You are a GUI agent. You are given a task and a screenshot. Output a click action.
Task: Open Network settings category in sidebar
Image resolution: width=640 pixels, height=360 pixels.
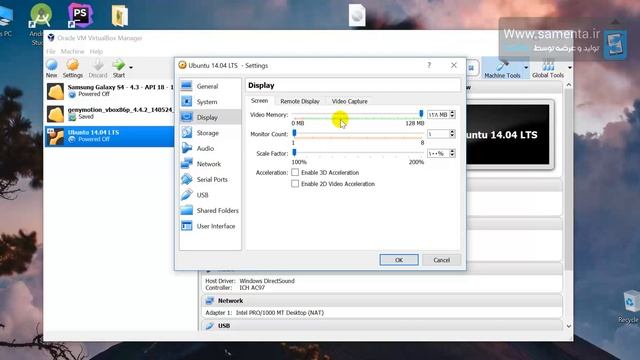210,164
